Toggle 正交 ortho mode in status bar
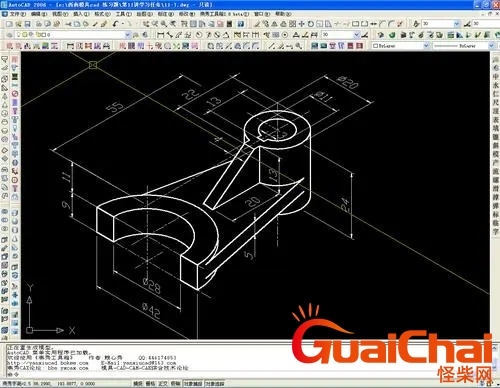The width and height of the screenshot is (500, 388). click(x=163, y=384)
